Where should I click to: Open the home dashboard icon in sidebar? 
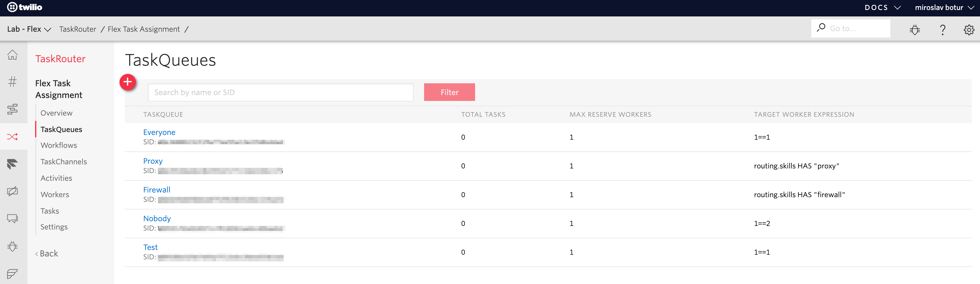click(x=13, y=55)
